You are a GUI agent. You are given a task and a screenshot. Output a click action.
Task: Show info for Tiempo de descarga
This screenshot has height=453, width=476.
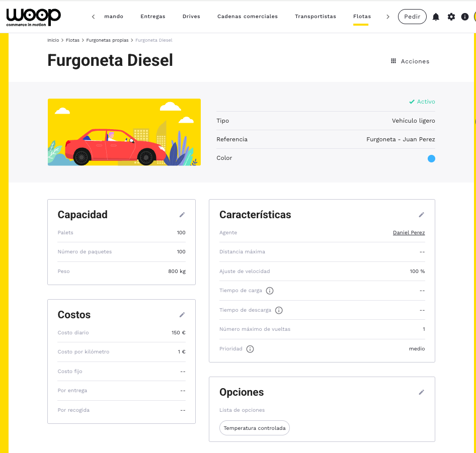[279, 310]
